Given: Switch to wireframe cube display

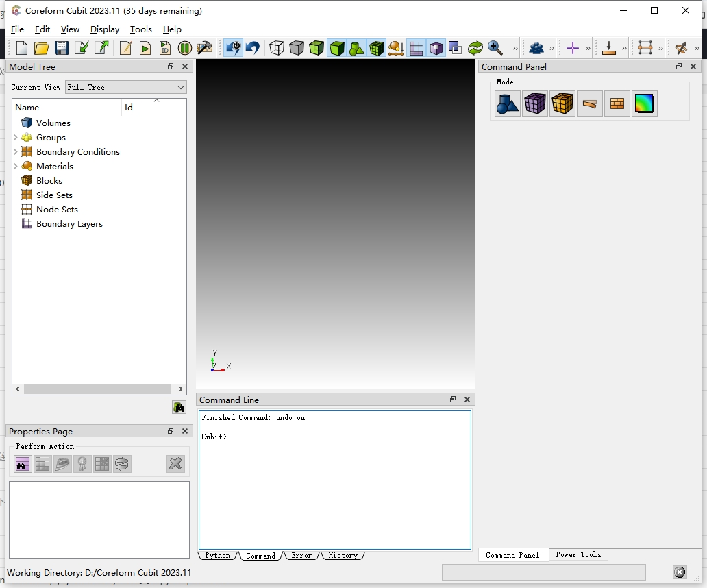Looking at the screenshot, I should pos(276,48).
